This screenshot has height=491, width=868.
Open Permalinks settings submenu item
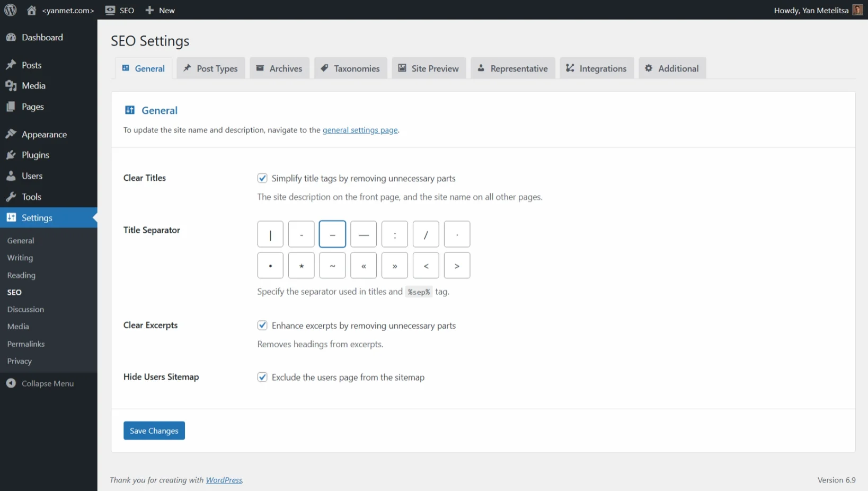tap(26, 344)
